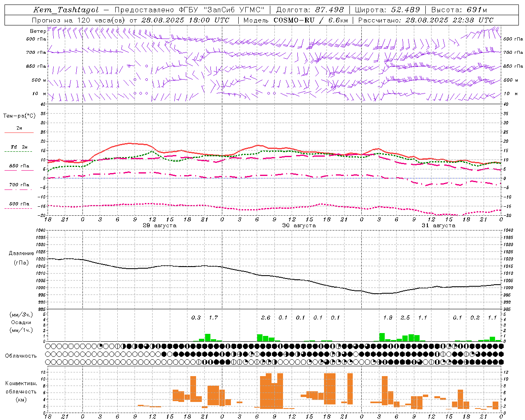
Task: Click the solid red 2м legend line
Action: tap(19, 133)
